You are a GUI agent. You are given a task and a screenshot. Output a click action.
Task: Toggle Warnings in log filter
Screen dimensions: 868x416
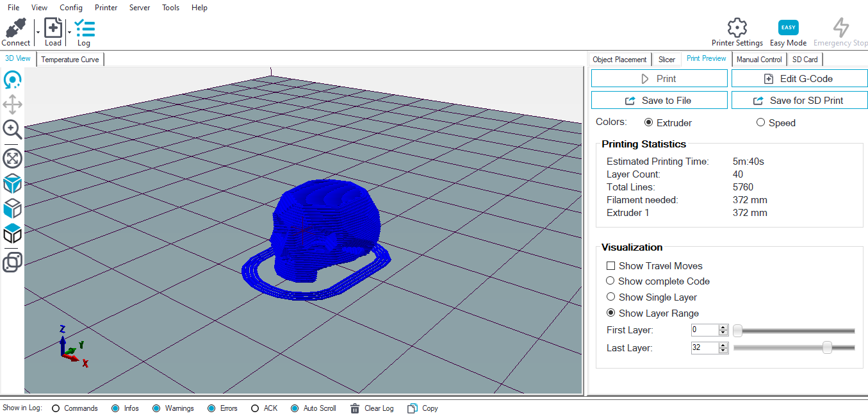tap(156, 408)
